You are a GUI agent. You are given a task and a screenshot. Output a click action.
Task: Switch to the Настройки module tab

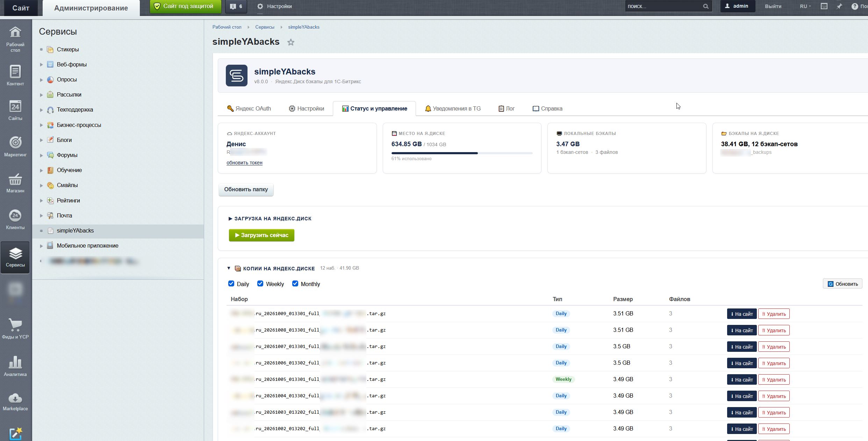[307, 108]
